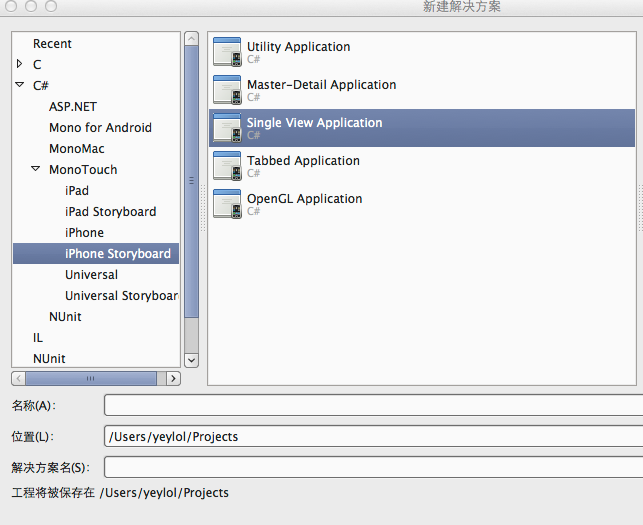Collapse the MonoTouch node triangle
This screenshot has width=643, height=525.
pyautogui.click(x=36, y=169)
